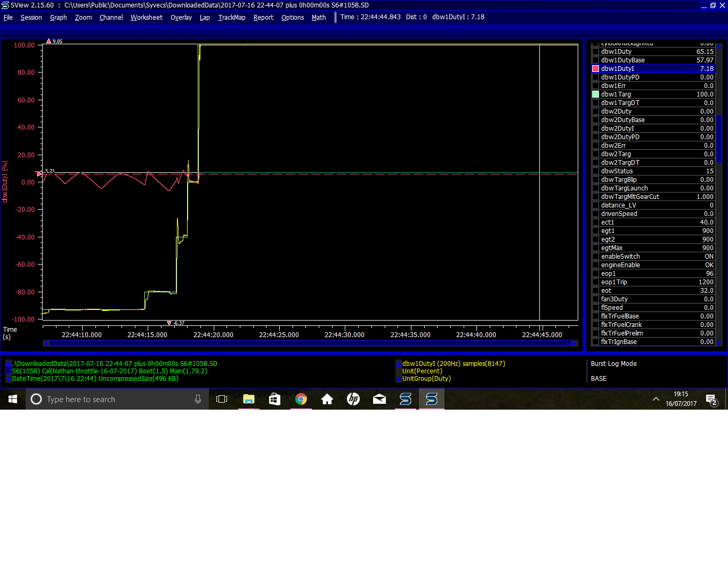Open Chrome from the taskbar

click(x=301, y=399)
